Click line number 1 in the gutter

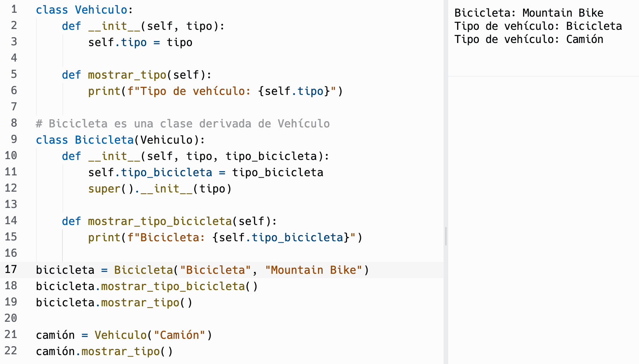14,9
